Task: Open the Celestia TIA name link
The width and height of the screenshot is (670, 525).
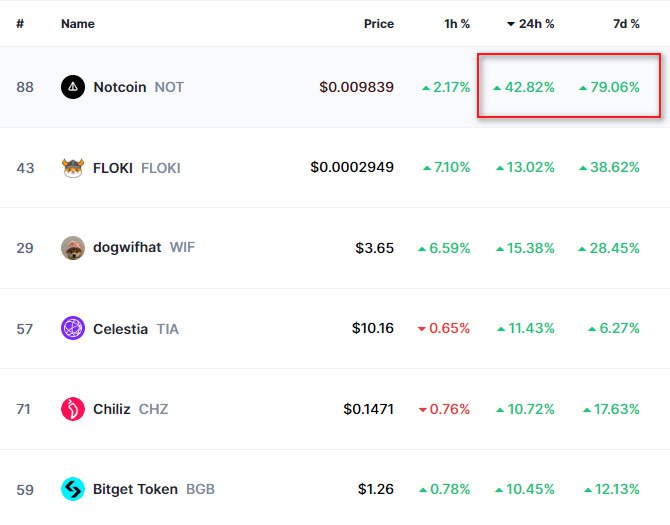Action: click(136, 328)
